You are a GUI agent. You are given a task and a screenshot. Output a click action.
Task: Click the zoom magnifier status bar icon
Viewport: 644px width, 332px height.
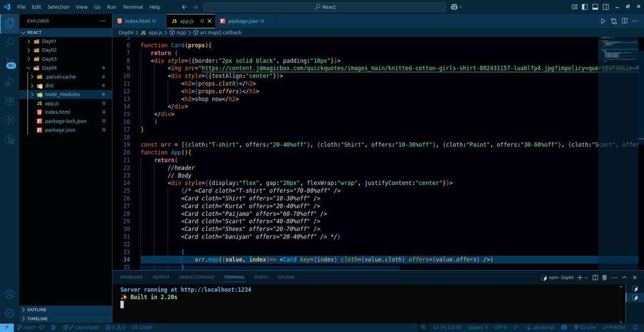coord(424,327)
